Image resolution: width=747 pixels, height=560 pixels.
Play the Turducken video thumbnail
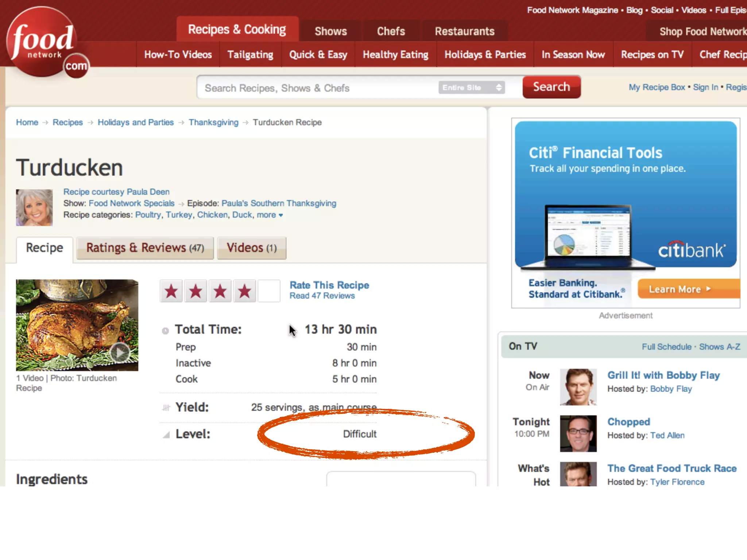click(120, 352)
